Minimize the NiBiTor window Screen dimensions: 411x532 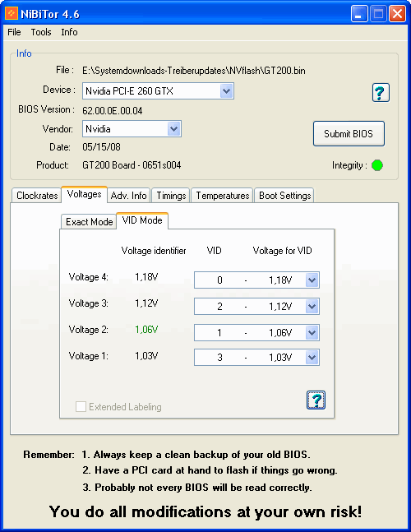pos(359,14)
